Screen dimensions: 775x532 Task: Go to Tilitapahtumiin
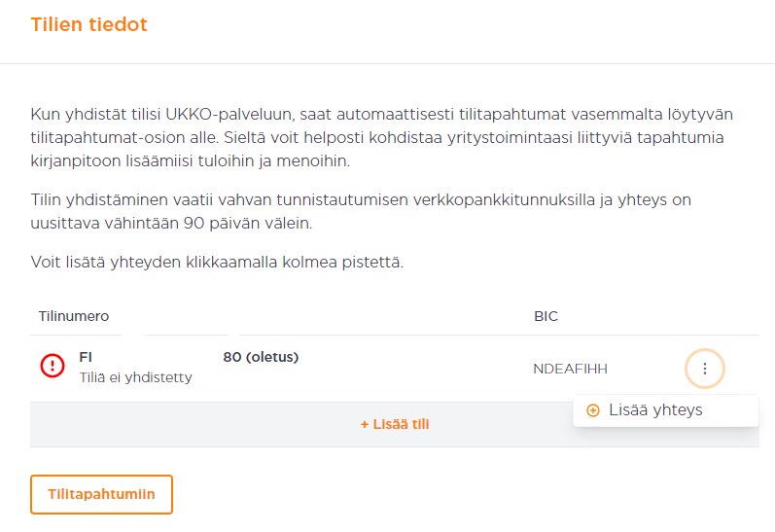(101, 494)
